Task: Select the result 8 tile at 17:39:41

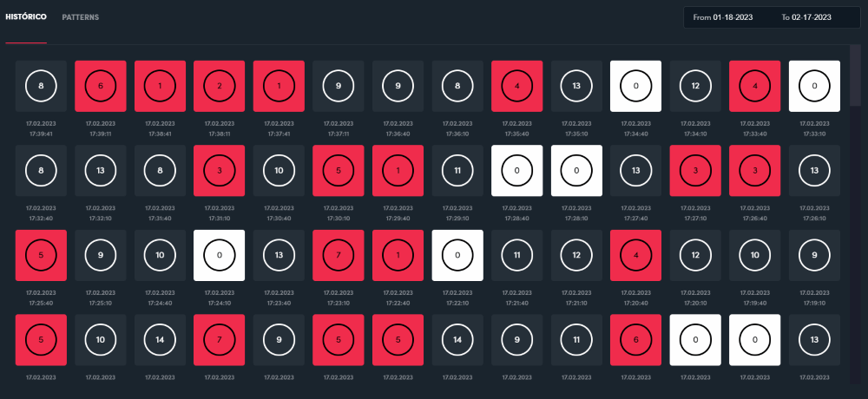Action: 41,87
